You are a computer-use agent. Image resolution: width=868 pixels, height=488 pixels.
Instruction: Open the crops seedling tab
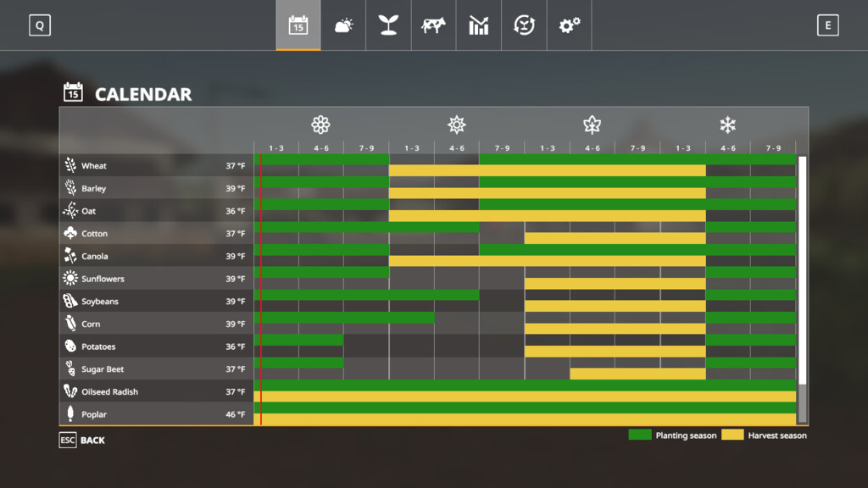click(388, 25)
